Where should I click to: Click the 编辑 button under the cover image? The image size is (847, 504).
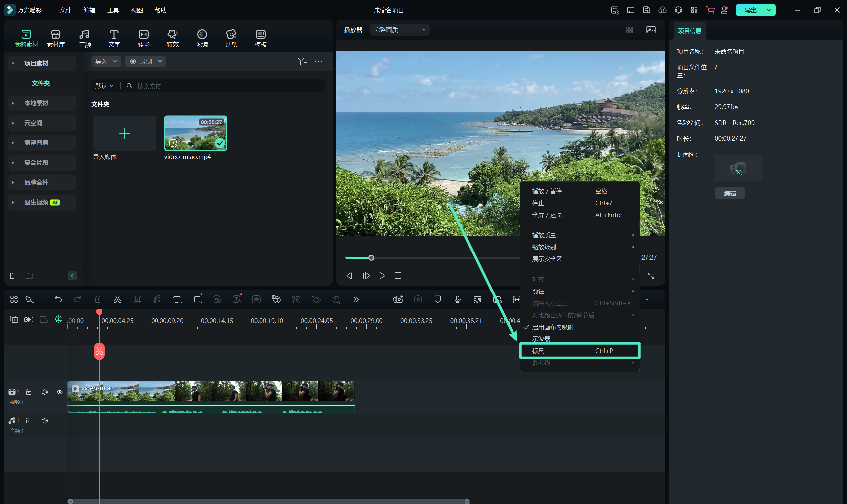(x=730, y=194)
